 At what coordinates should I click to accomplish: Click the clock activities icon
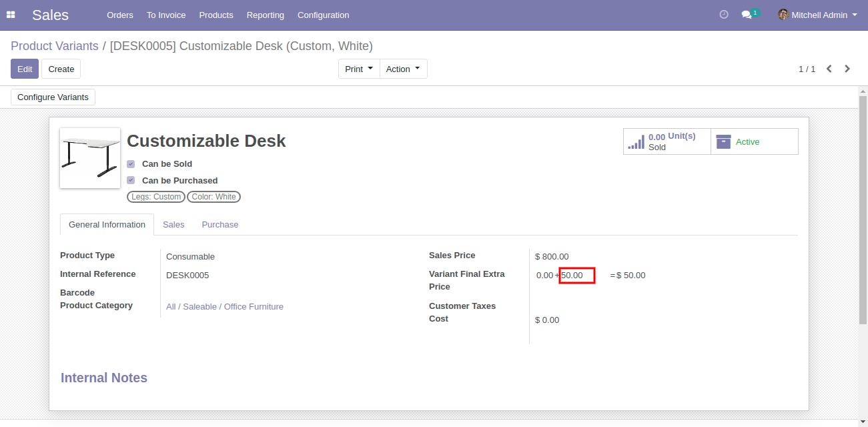724,15
